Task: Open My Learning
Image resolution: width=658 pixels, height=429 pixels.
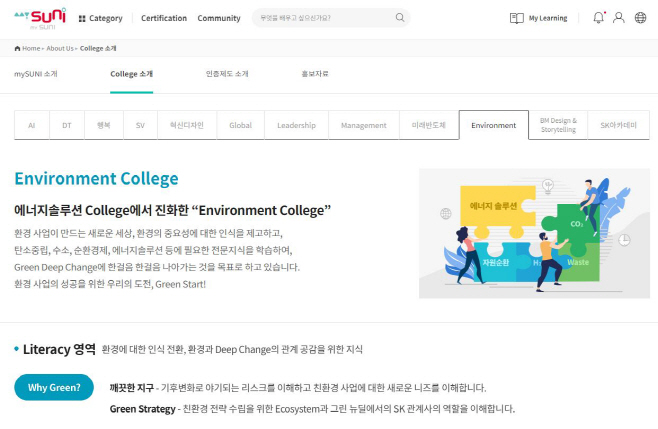Action: point(538,18)
